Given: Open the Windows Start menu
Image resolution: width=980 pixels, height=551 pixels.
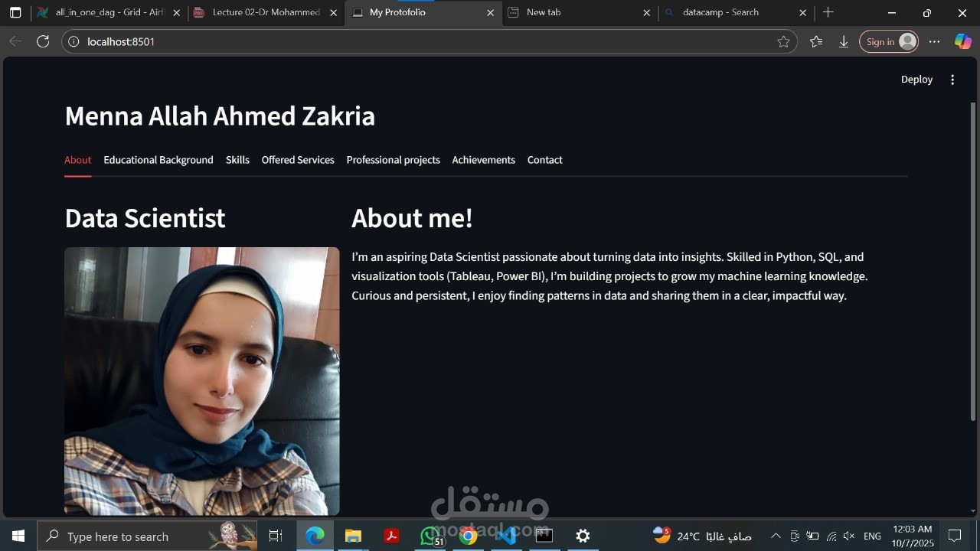Looking at the screenshot, I should click(x=18, y=536).
